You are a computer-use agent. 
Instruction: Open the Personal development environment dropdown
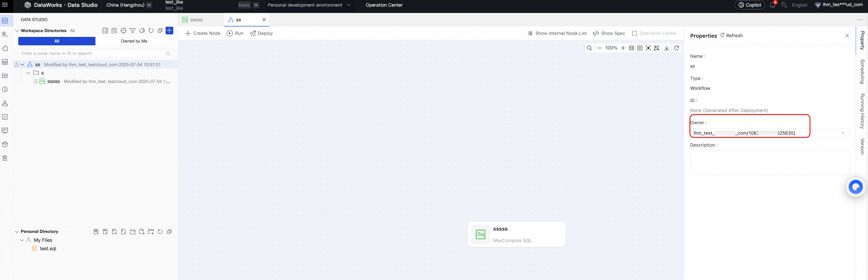pos(309,5)
